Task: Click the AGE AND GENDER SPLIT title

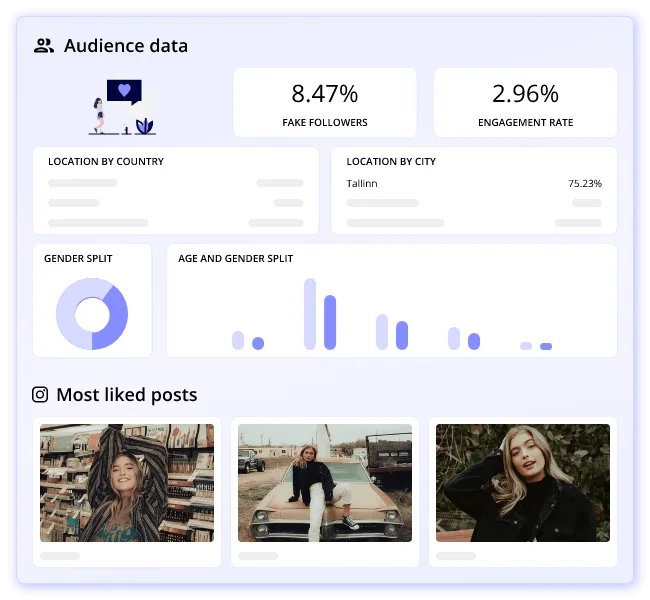Action: 235,258
